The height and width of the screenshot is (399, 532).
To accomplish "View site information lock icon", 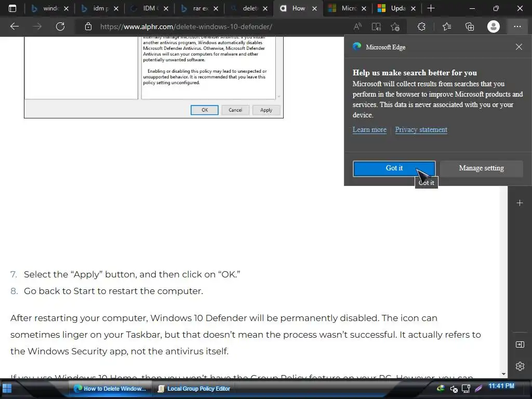I will click(88, 26).
